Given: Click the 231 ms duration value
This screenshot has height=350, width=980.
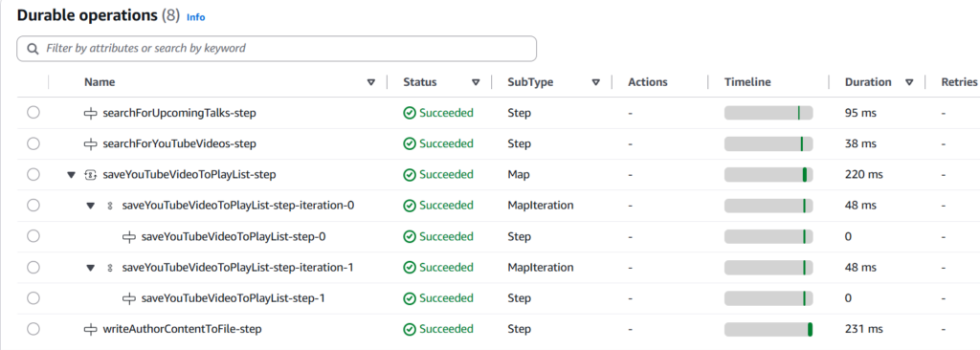Looking at the screenshot, I should [x=864, y=329].
